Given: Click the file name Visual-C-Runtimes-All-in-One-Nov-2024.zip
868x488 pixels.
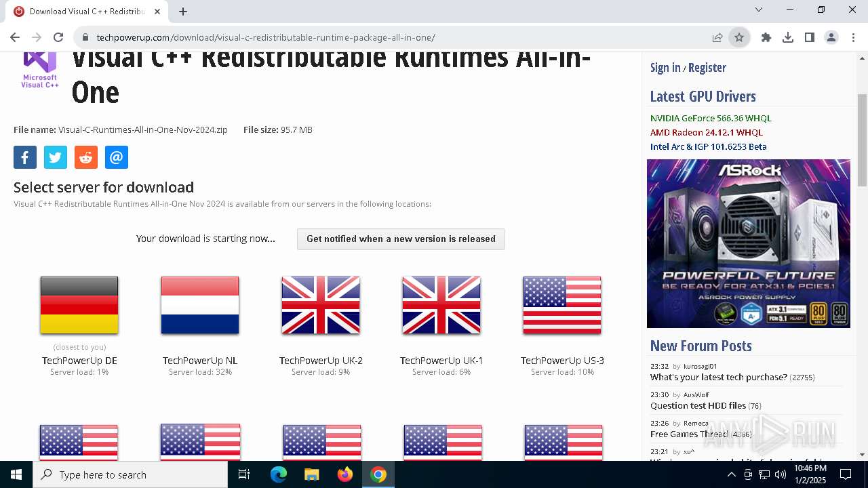Looking at the screenshot, I should pyautogui.click(x=143, y=129).
